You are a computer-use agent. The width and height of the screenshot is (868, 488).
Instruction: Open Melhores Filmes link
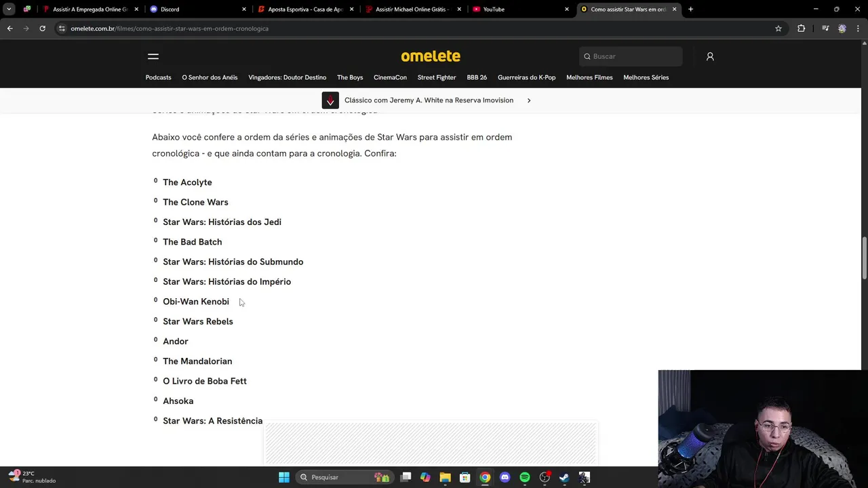click(589, 77)
